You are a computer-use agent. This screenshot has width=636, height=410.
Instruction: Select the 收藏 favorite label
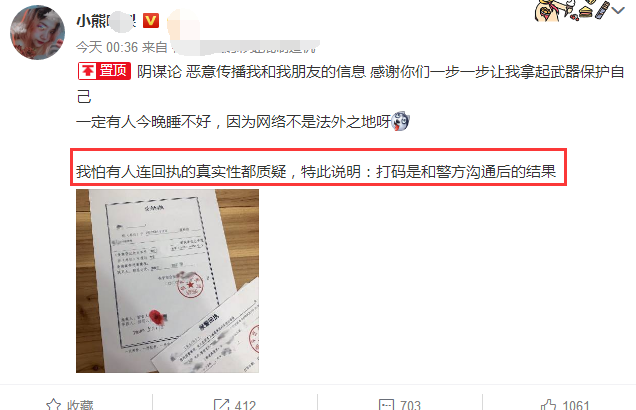(80, 405)
